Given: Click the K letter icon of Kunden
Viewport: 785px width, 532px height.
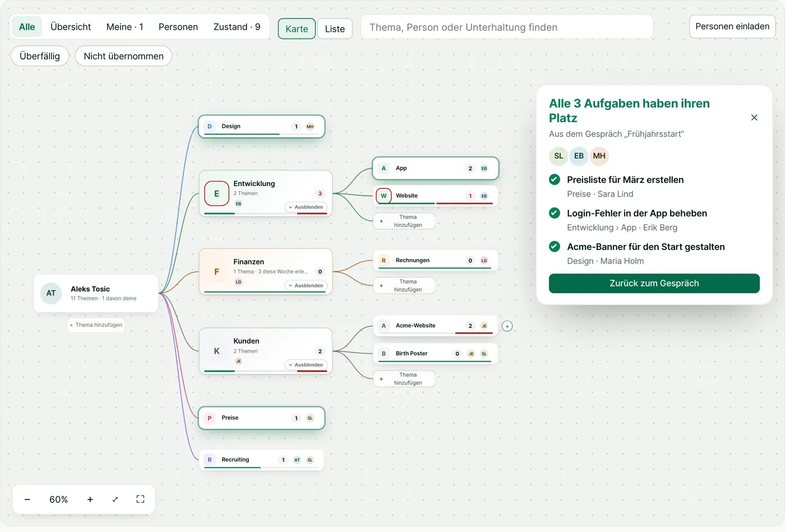Looking at the screenshot, I should point(216,351).
